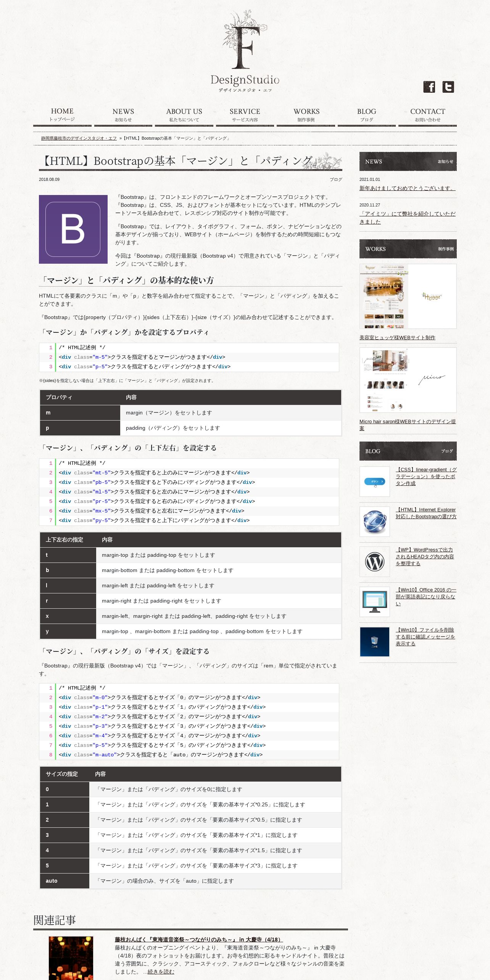Screen dimensions: 490x980
Task: Click the WordPress logo thumbnail
Action: point(375,562)
